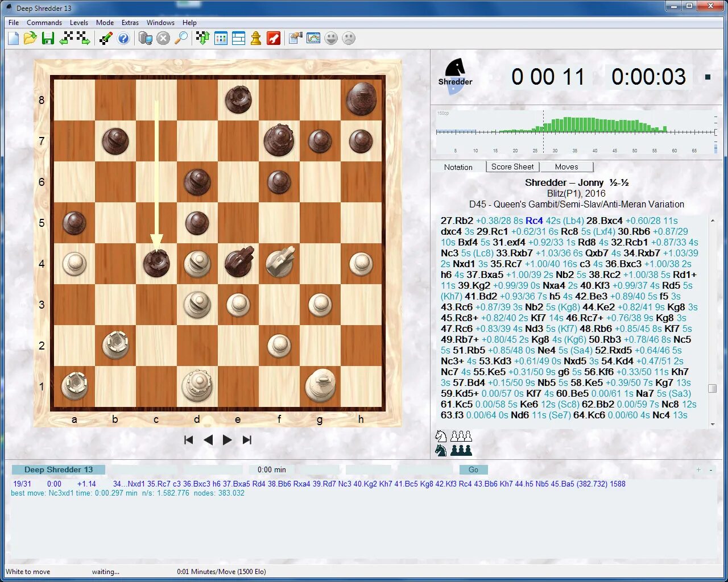Click the black clock 0:00:03
The width and height of the screenshot is (728, 582).
[649, 77]
